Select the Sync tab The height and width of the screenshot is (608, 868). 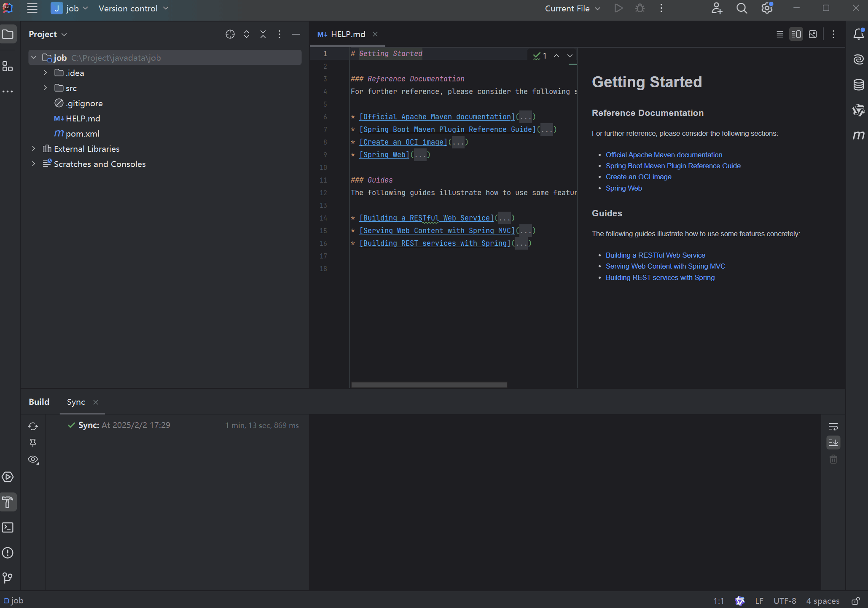(x=76, y=402)
